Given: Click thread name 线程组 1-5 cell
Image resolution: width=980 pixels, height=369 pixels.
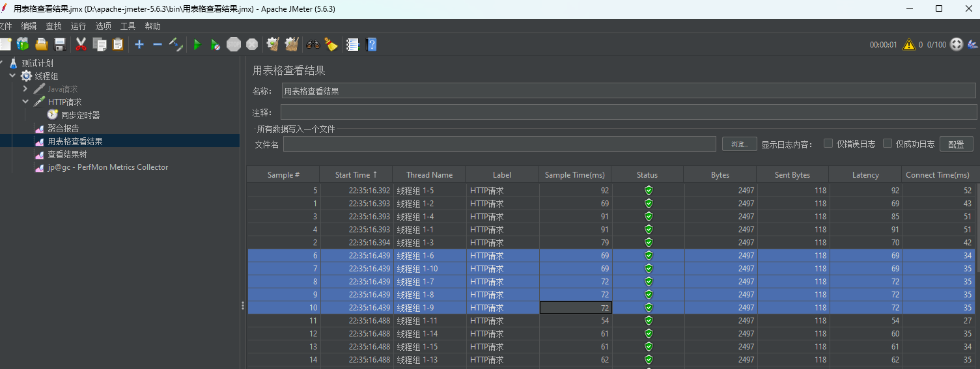Looking at the screenshot, I should (429, 191).
